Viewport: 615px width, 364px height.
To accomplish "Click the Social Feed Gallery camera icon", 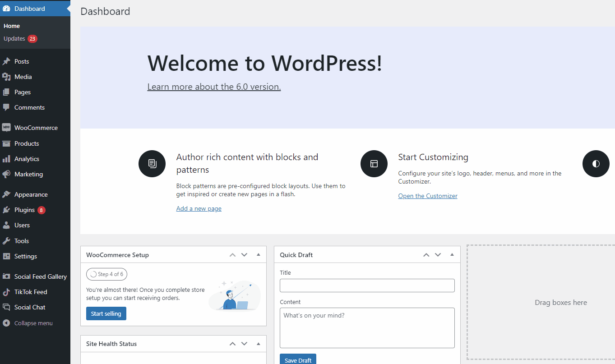I will [6, 276].
